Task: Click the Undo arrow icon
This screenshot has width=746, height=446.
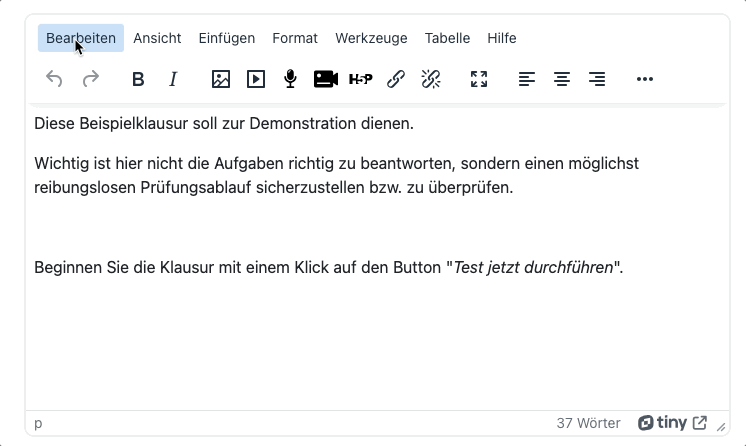Action: [55, 79]
